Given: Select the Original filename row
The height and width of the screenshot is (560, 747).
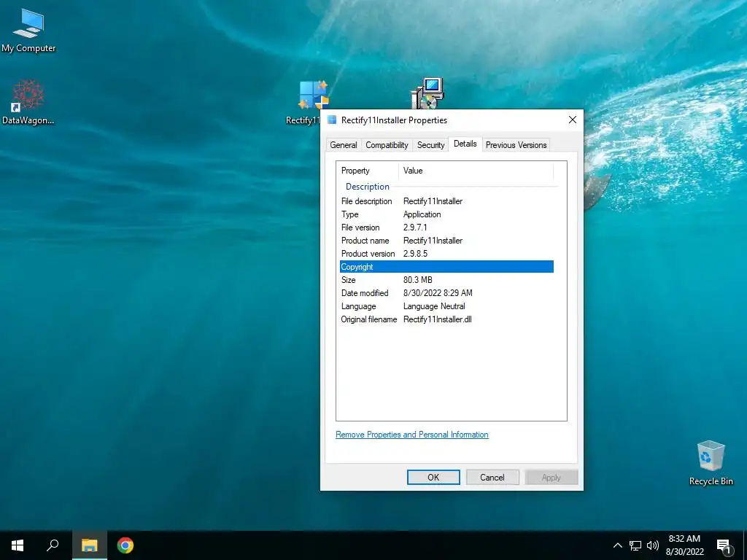Looking at the screenshot, I should (446, 319).
